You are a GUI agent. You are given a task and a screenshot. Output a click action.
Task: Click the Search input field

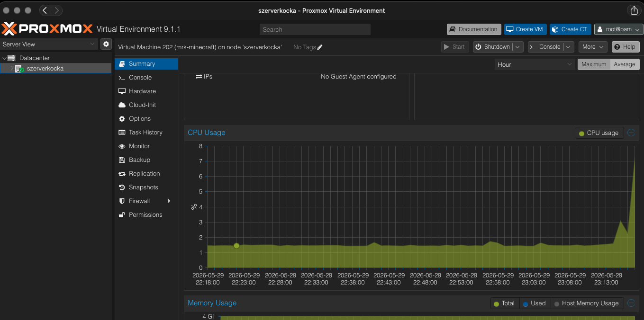[315, 29]
